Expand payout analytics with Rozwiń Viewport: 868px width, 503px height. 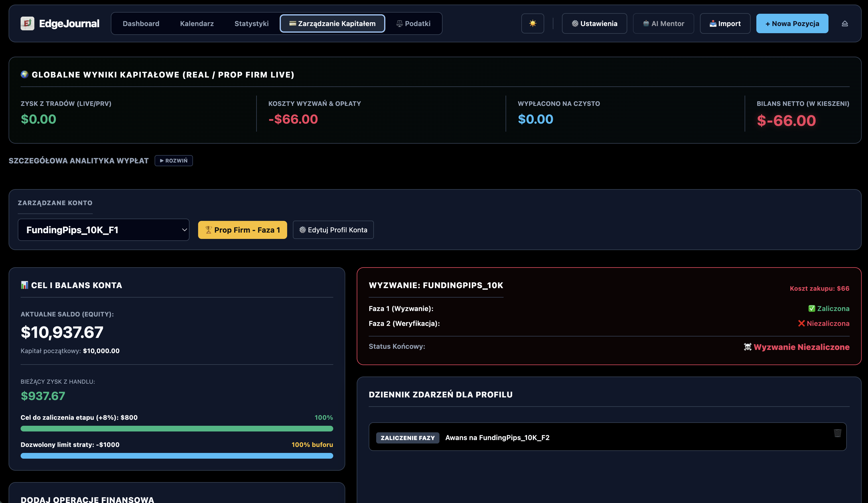tap(173, 161)
